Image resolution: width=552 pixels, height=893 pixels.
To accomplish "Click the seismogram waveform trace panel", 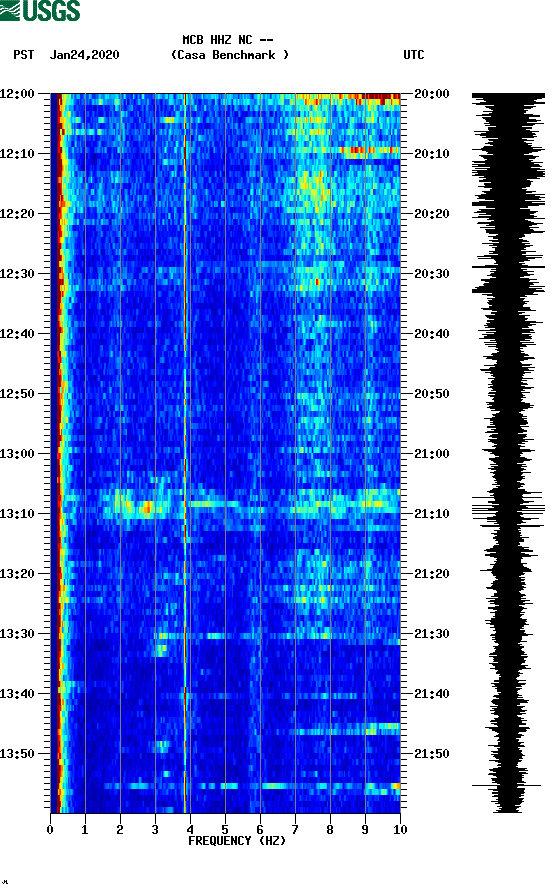I will tap(508, 453).
